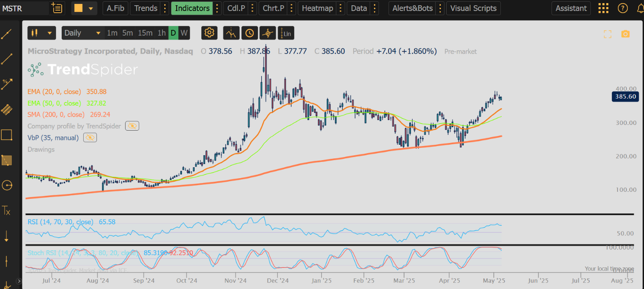Toggle visibility of VbP indicator
The width and height of the screenshot is (644, 289).
point(90,138)
